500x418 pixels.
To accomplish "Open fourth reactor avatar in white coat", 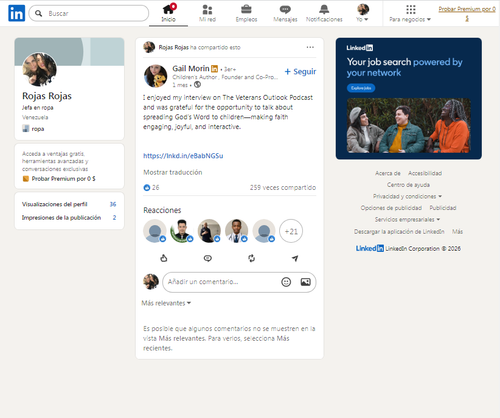I will (237, 231).
